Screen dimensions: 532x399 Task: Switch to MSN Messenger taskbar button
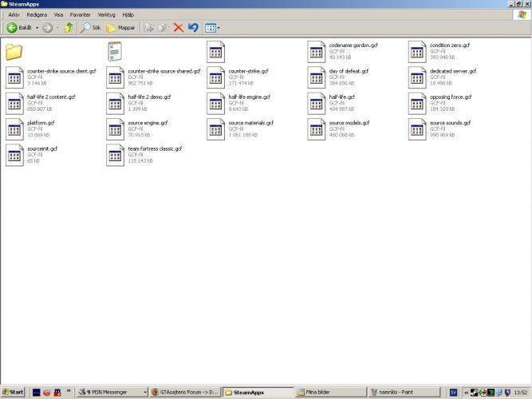pos(112,393)
